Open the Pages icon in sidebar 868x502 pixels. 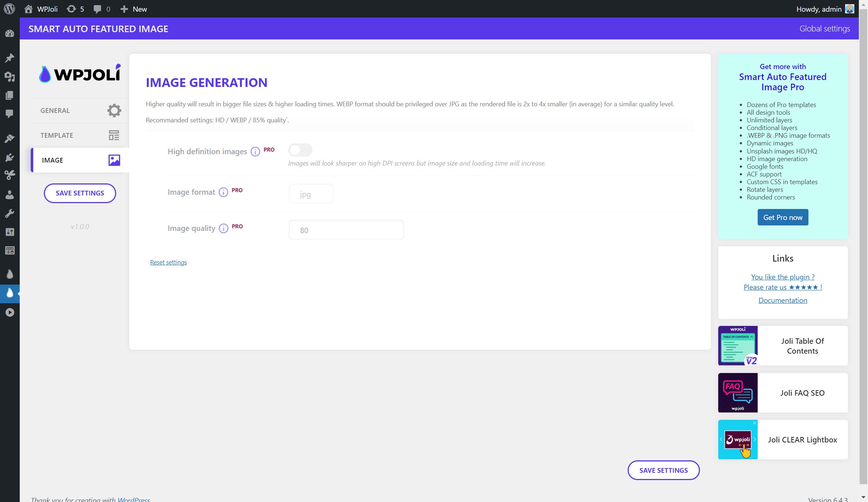10,95
